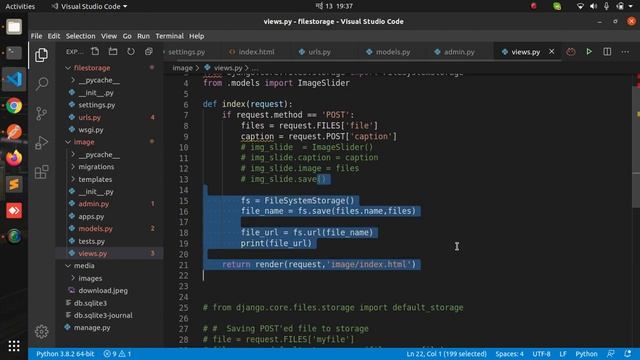Click New Folder icon in Explorer header
The width and height of the screenshot is (640, 360).
coord(113,51)
